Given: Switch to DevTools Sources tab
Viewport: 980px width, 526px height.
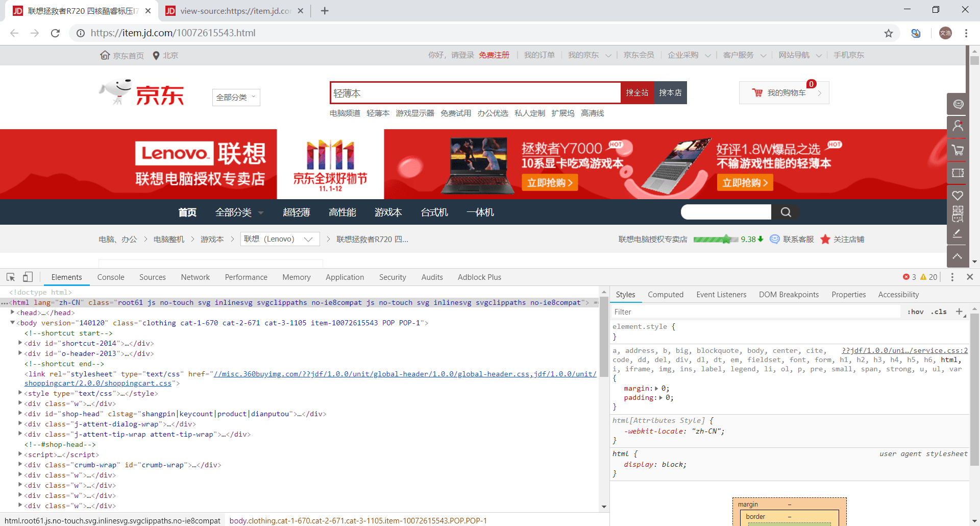Looking at the screenshot, I should (x=153, y=277).
